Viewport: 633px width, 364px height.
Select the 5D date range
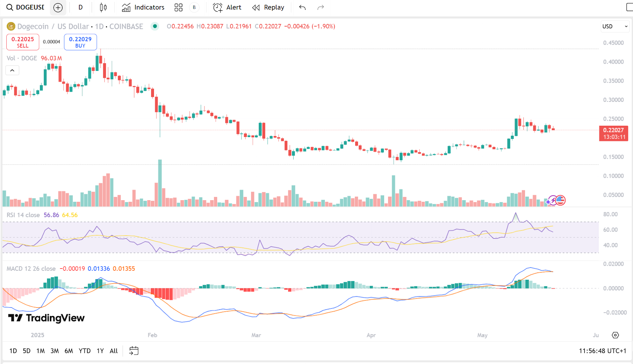(x=27, y=351)
